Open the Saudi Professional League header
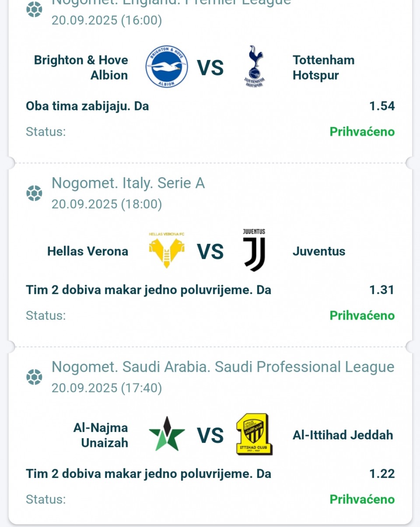Viewport: 420px width, 527px height. pyautogui.click(x=223, y=367)
